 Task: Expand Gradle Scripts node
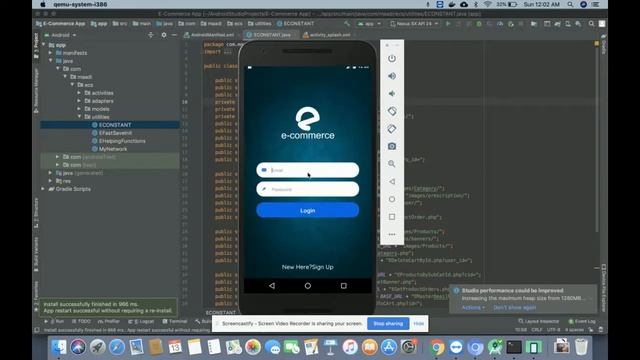tap(43, 189)
